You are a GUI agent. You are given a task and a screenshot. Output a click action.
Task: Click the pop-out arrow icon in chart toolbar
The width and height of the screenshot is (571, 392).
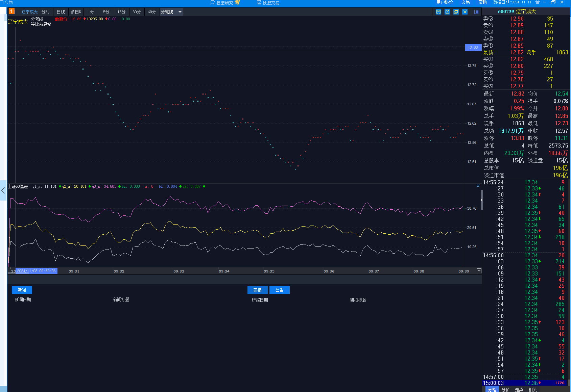click(x=447, y=12)
